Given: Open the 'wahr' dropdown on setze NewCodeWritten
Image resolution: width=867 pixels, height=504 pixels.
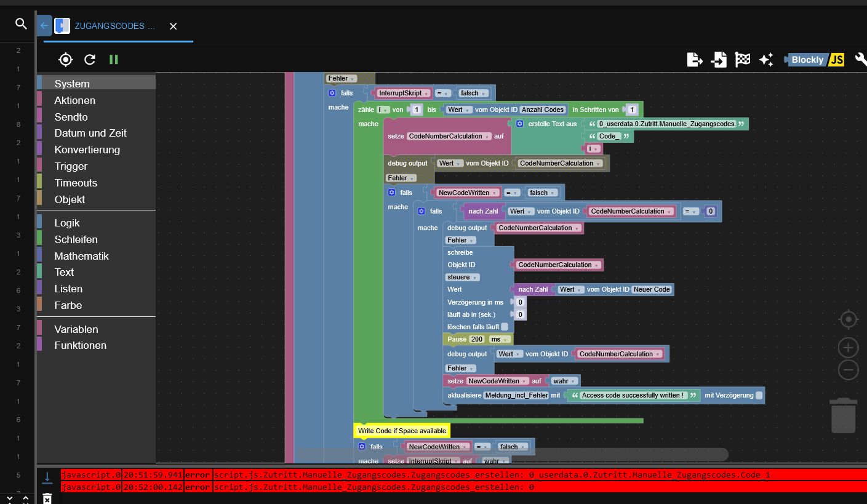Looking at the screenshot, I should [564, 381].
